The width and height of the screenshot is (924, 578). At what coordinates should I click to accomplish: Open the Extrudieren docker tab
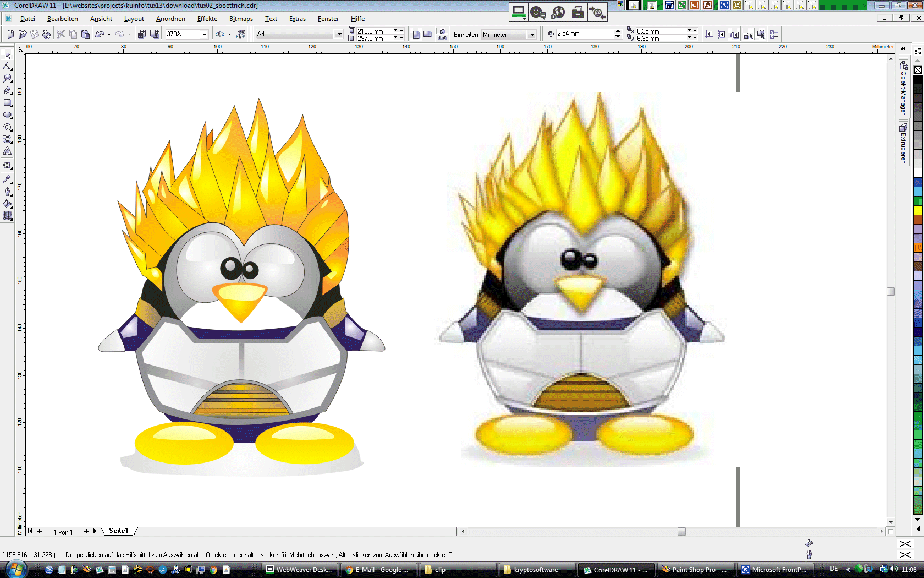[x=903, y=144]
